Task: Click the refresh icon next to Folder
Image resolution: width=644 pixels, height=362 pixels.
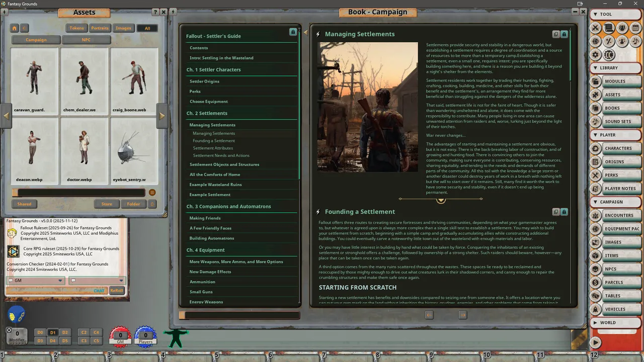Action: [x=152, y=204]
